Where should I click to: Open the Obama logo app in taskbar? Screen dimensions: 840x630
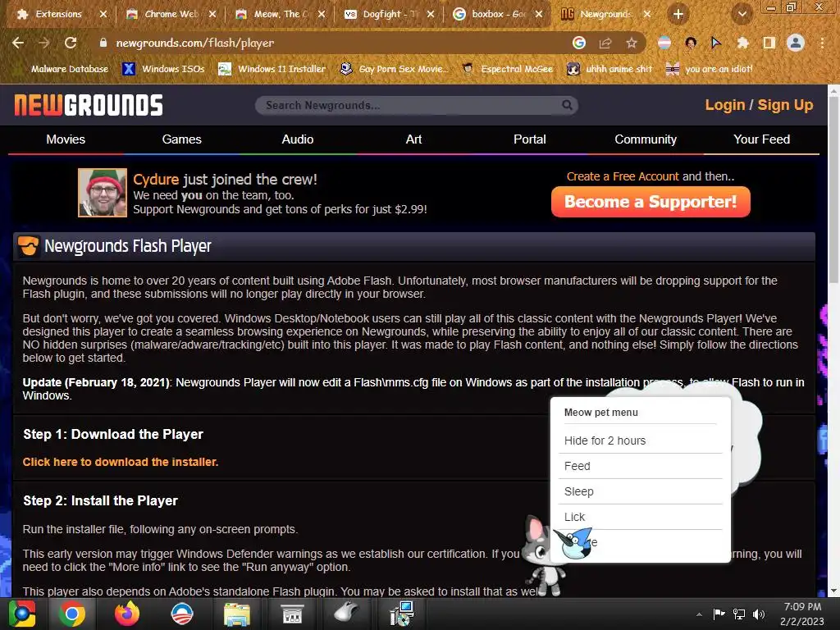[x=181, y=614]
